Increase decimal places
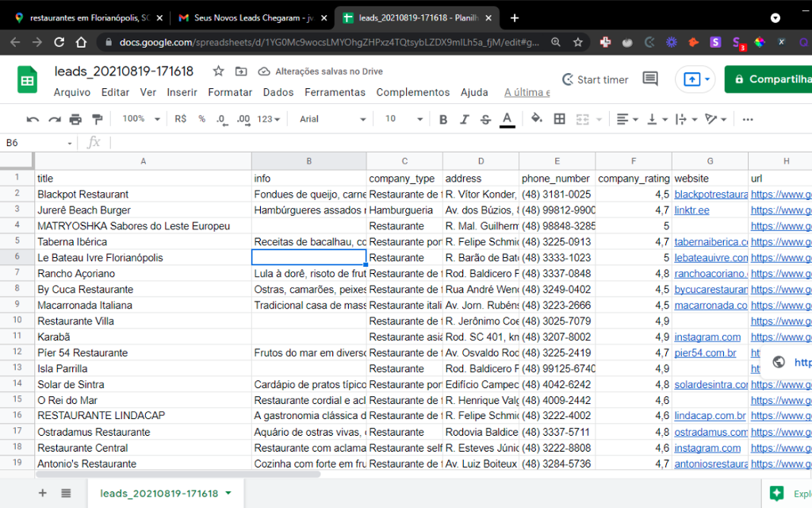 point(243,119)
